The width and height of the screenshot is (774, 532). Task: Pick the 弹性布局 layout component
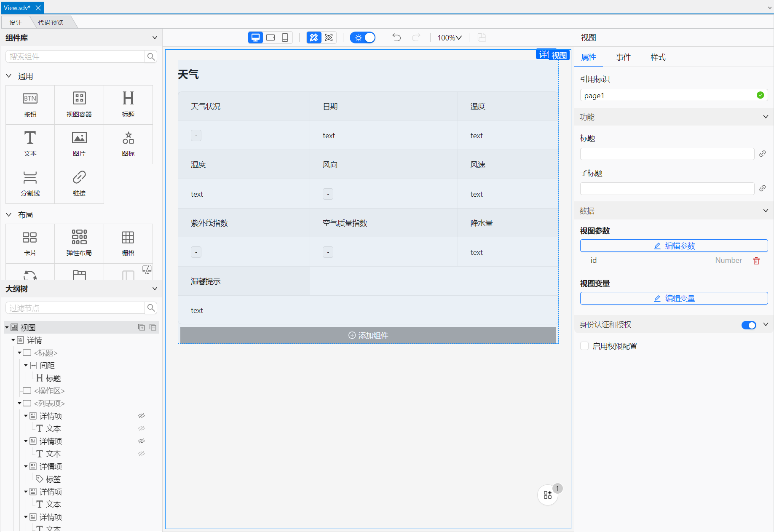(79, 243)
